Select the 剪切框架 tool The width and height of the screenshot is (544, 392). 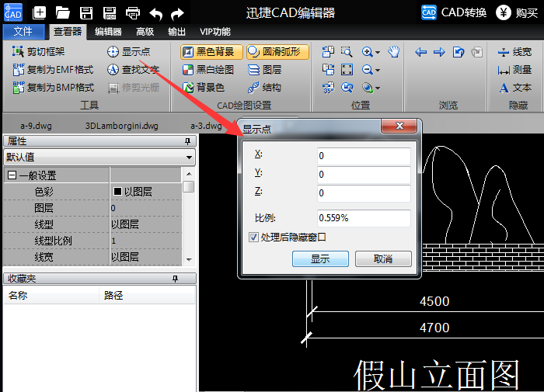[x=39, y=52]
